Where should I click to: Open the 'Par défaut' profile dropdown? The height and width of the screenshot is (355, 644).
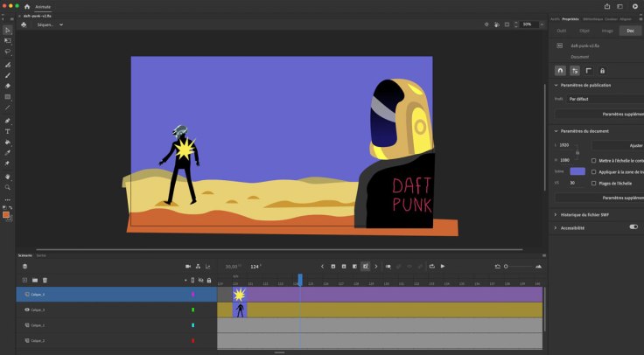pyautogui.click(x=605, y=99)
